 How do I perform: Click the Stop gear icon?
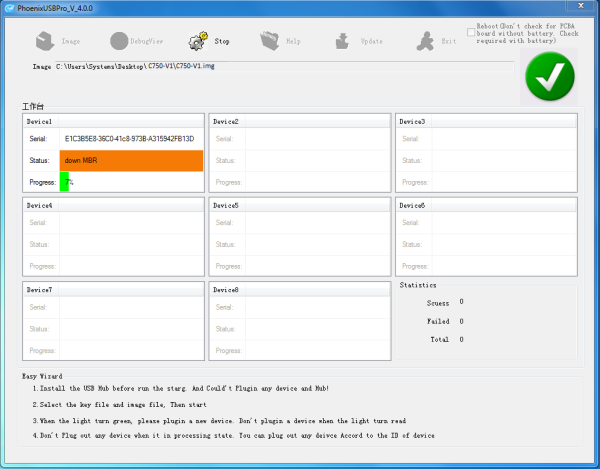198,41
